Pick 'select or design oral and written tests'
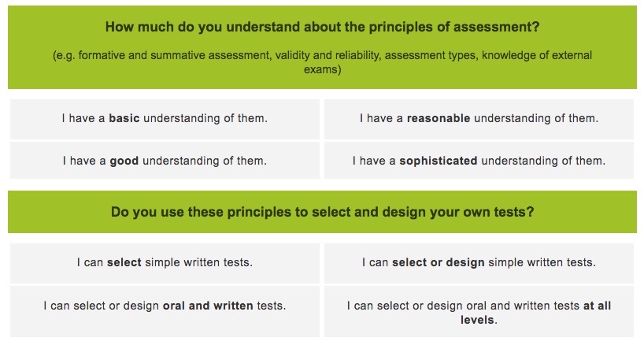 (x=165, y=306)
